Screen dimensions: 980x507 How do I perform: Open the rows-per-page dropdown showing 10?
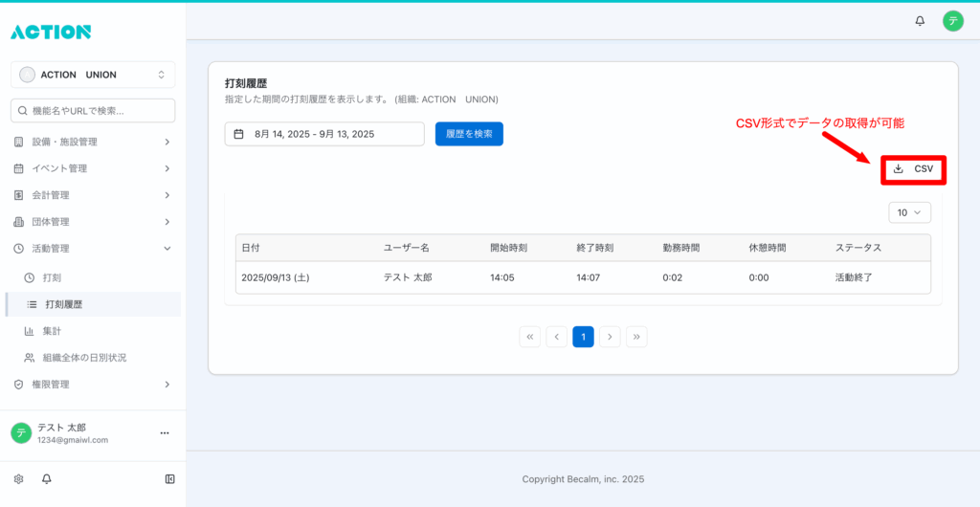(x=909, y=212)
